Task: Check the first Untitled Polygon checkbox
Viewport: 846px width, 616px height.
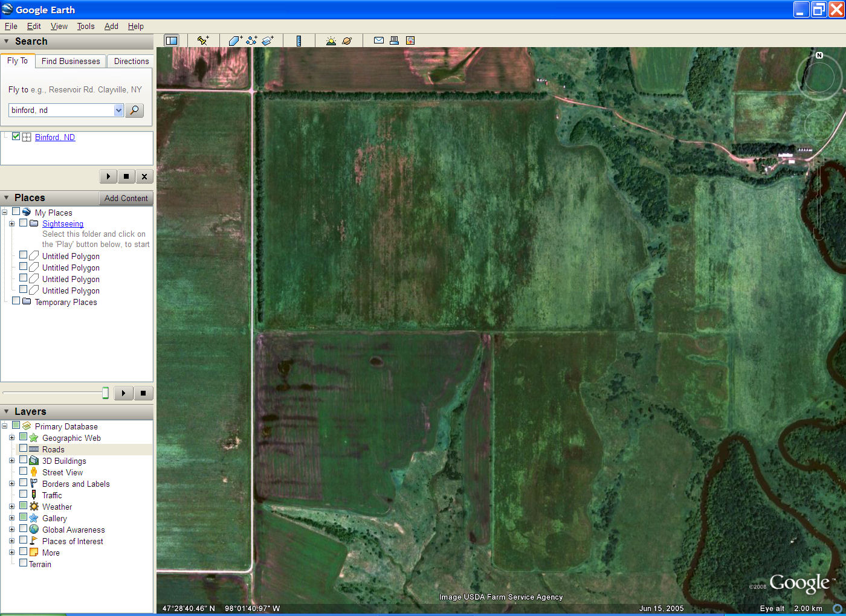Action: click(23, 255)
